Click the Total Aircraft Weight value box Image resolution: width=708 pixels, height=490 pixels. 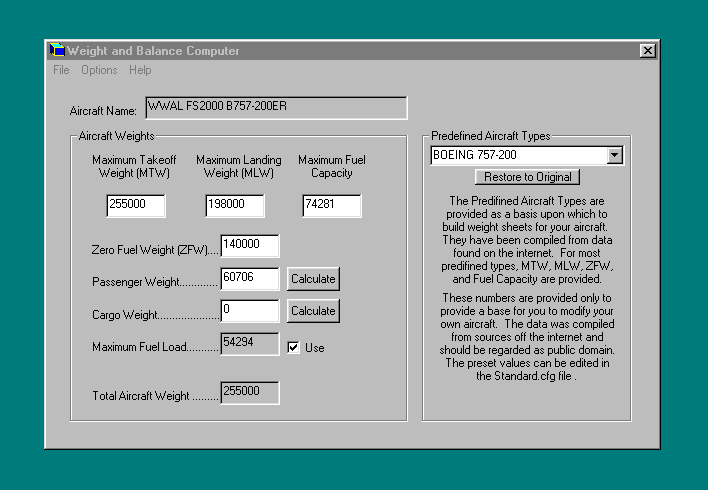(250, 393)
